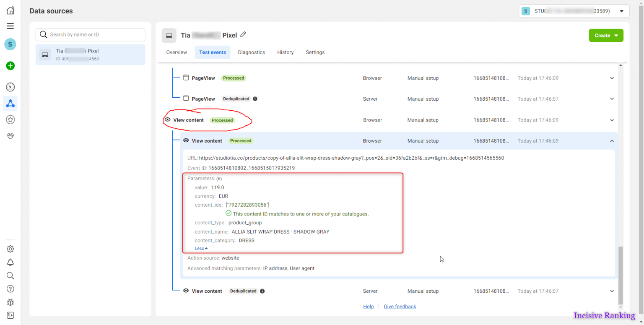
Task: Open Partner integrations handshake icon
Action: click(10, 136)
